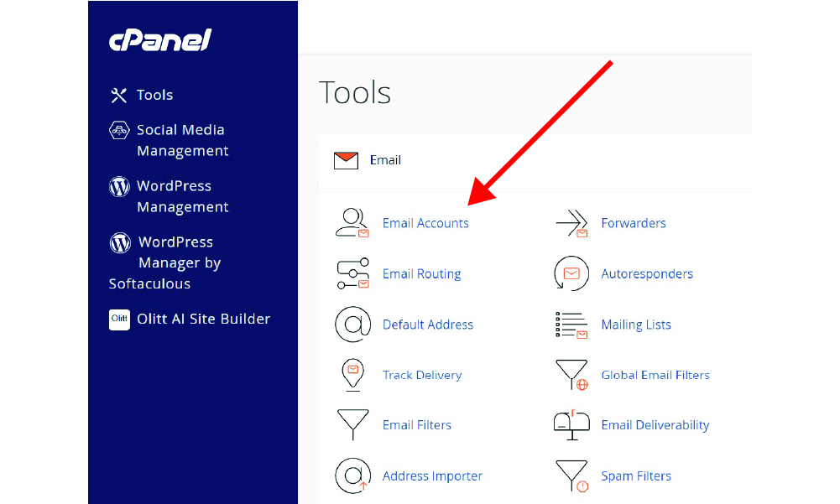Open the Email Accounts link
840x504 pixels.
(425, 223)
